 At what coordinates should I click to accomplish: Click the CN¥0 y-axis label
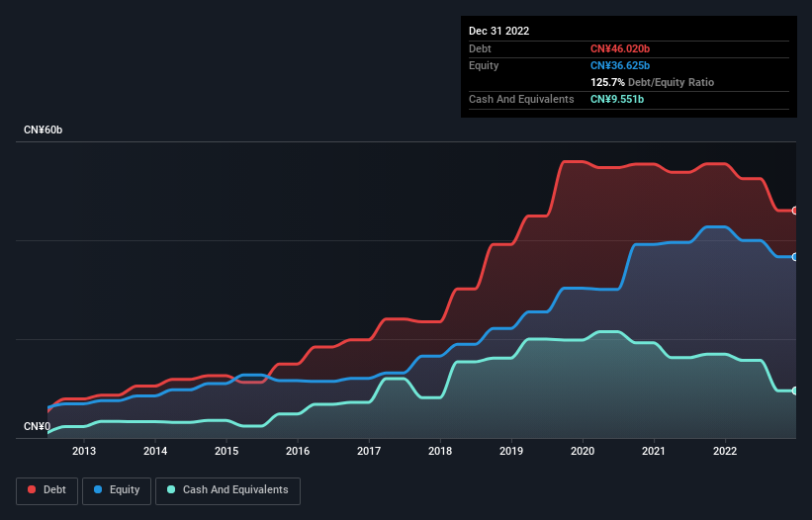click(x=38, y=426)
